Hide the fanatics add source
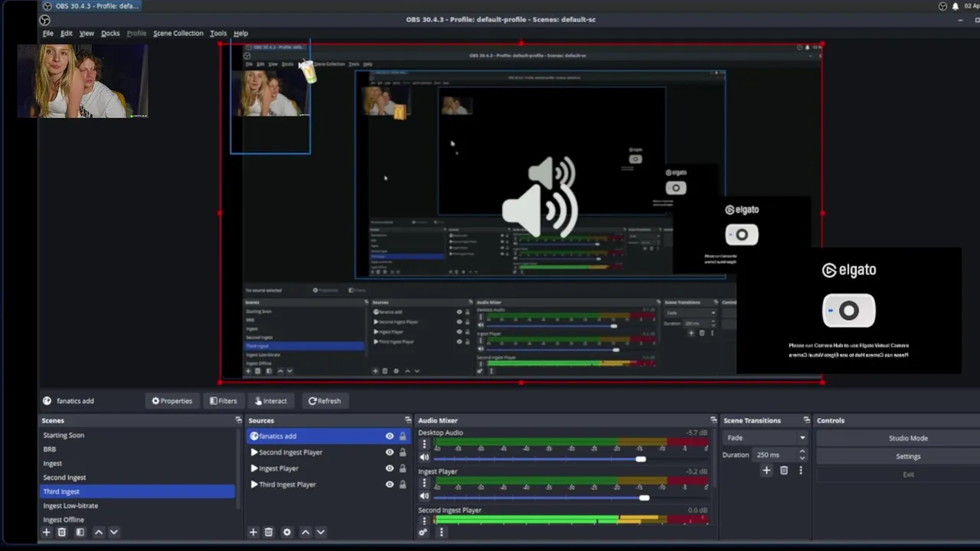980x551 pixels. pos(390,436)
